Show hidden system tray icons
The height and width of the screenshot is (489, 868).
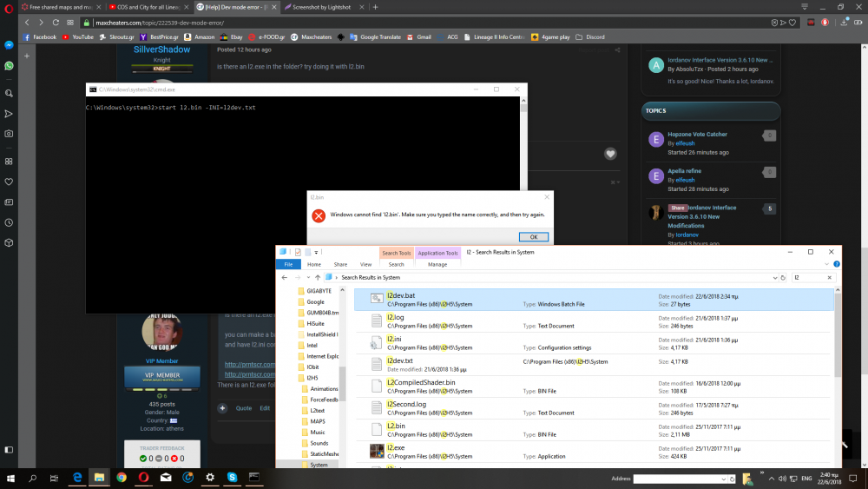pos(771,479)
